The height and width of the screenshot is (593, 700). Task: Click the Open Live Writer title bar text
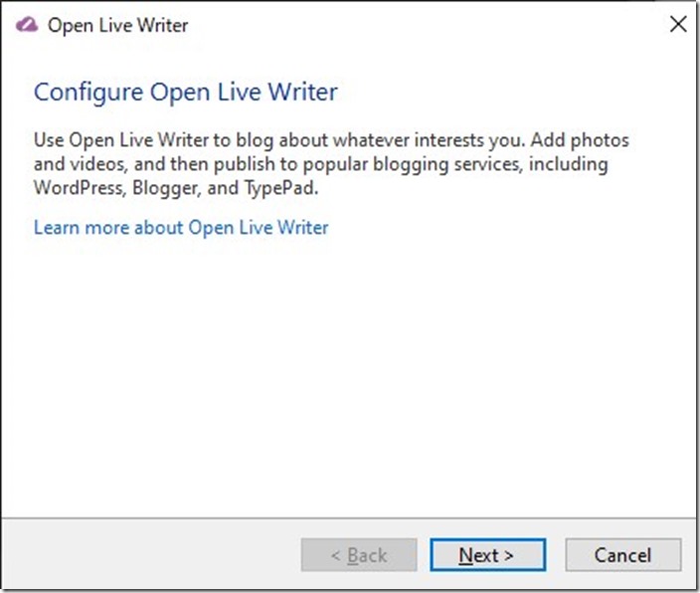118,26
